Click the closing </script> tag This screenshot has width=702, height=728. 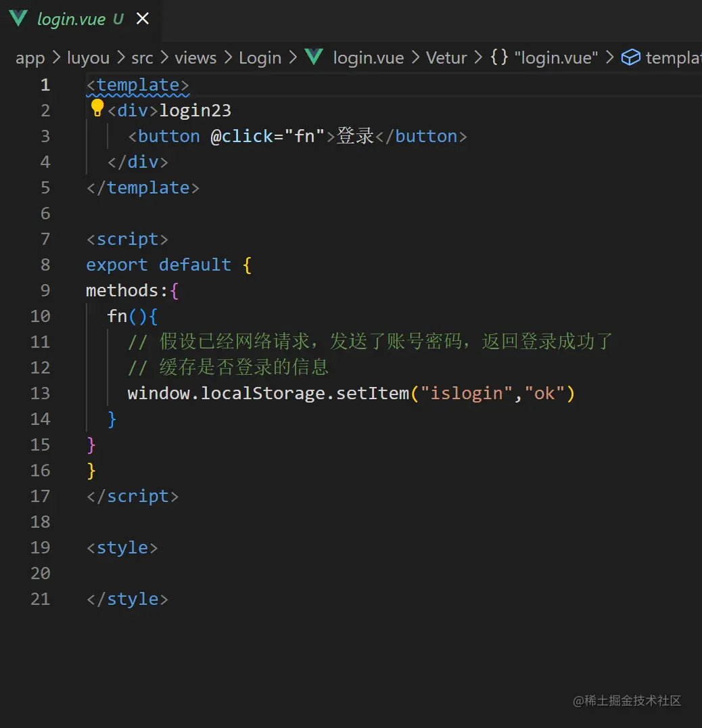point(133,497)
